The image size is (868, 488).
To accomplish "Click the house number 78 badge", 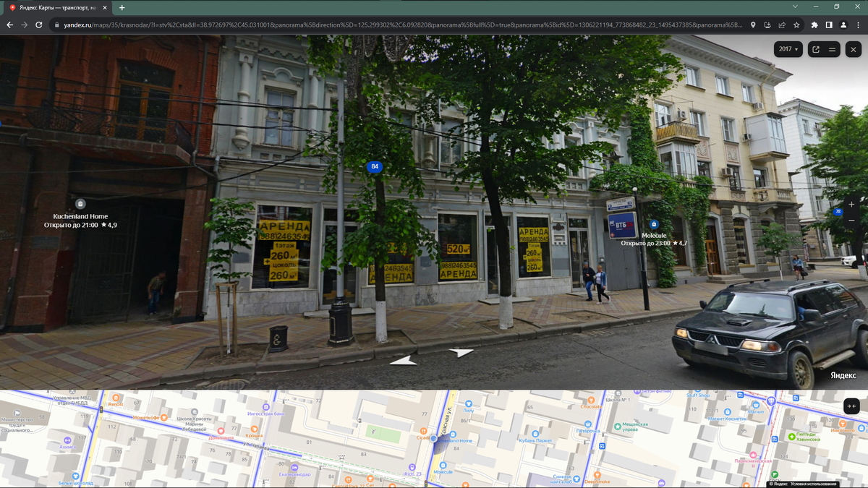I will 838,212.
